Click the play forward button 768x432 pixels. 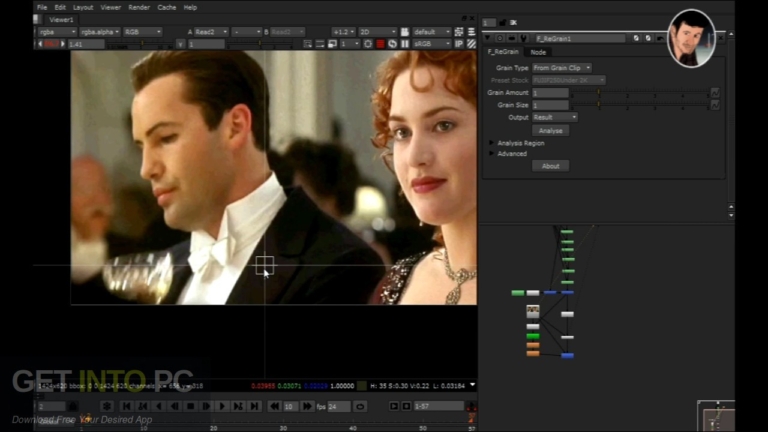[x=222, y=406]
